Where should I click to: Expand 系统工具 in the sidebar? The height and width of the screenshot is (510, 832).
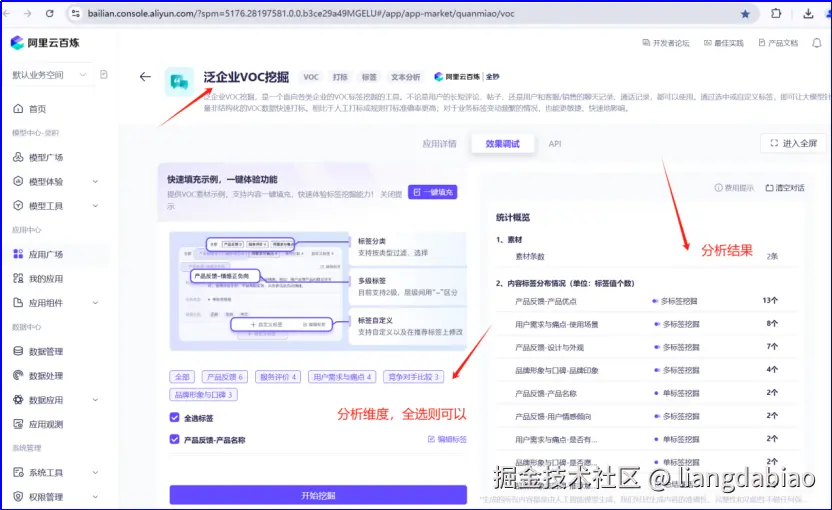click(x=95, y=473)
